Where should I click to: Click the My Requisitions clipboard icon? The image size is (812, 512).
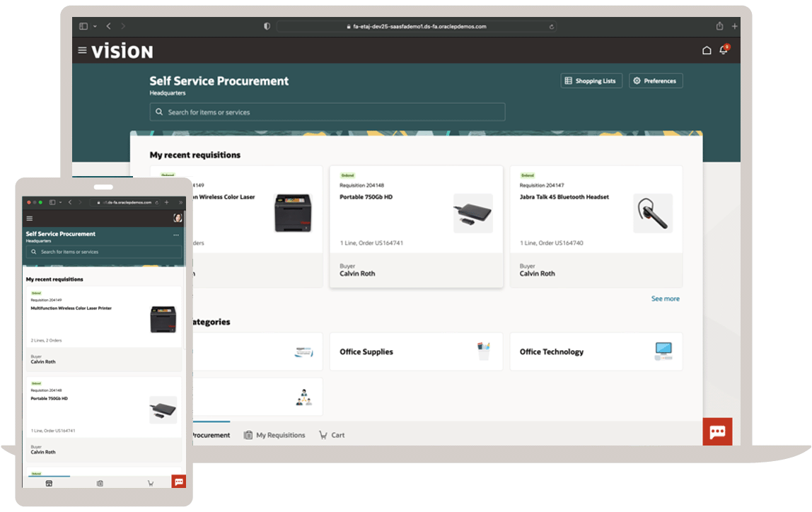(248, 435)
